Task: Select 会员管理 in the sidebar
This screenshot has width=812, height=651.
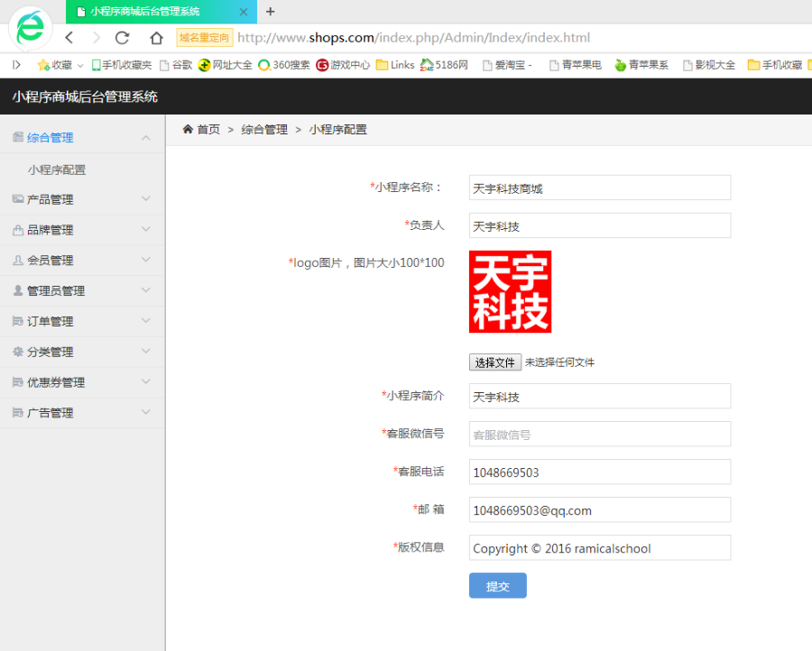Action: tap(51, 261)
